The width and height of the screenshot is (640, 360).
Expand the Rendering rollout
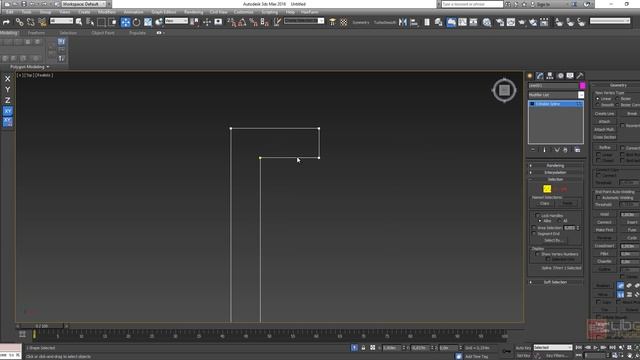click(555, 166)
